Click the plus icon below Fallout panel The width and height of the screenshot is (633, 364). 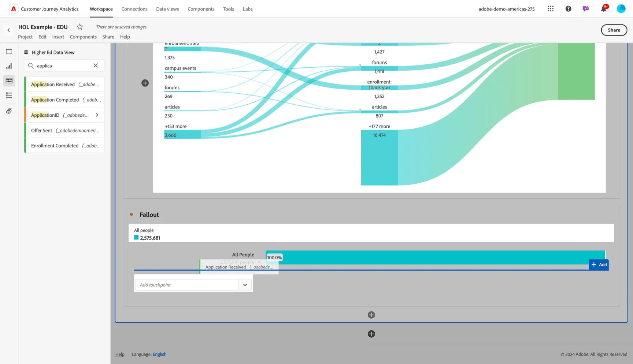click(x=371, y=315)
